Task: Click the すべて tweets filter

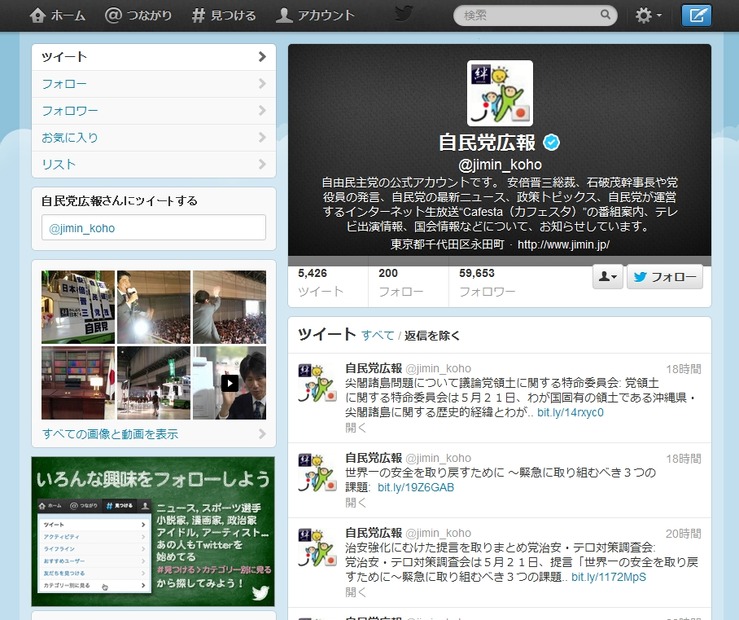Action: [x=378, y=335]
